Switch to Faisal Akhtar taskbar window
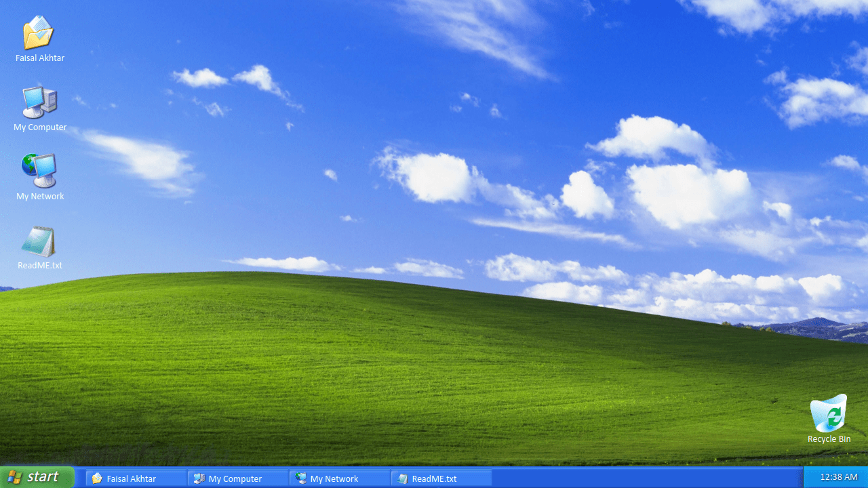The image size is (868, 488). (136, 479)
